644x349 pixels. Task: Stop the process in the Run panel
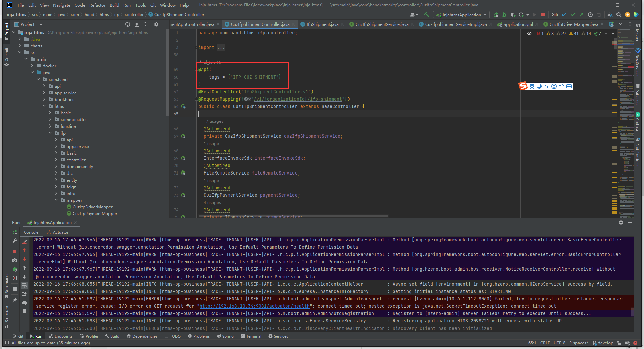tap(15, 251)
